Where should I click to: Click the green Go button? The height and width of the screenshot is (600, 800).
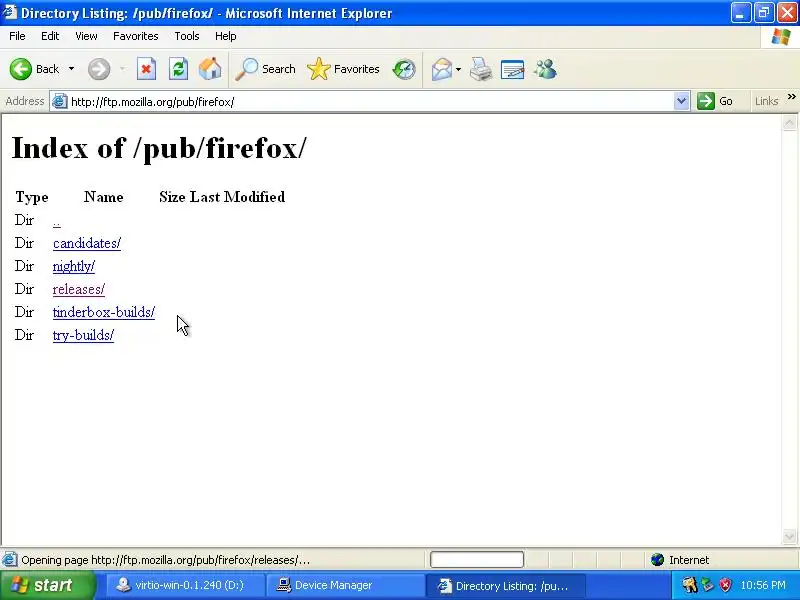click(x=715, y=101)
